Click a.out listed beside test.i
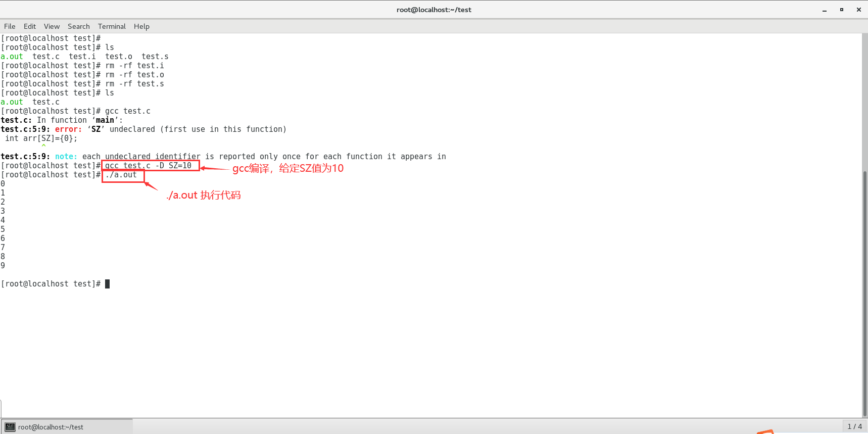Image resolution: width=868 pixels, height=434 pixels. [12, 57]
